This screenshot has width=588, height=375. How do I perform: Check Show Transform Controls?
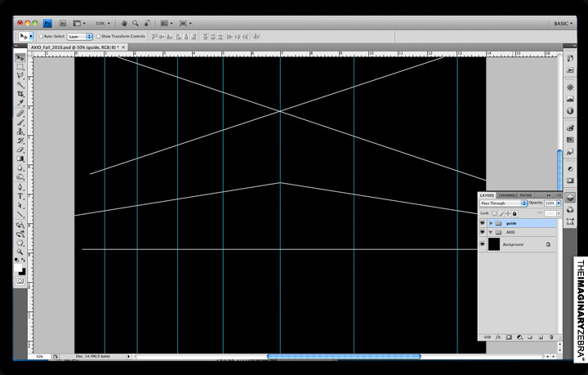point(99,37)
